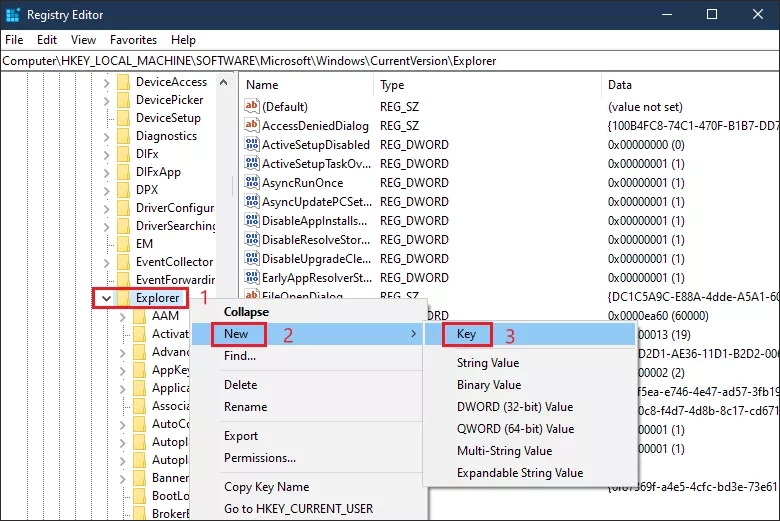Sort by the Type column header
This screenshot has height=521, width=780.
(x=488, y=85)
